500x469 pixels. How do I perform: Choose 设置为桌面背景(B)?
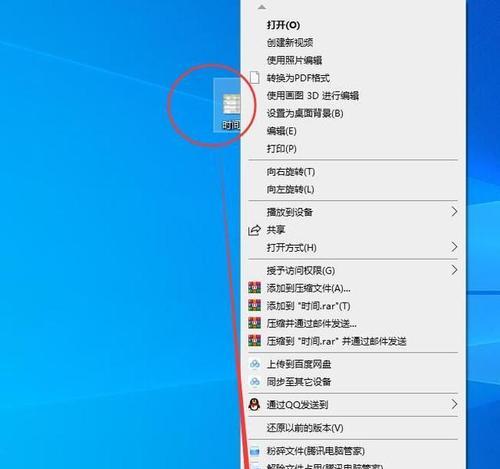(305, 113)
